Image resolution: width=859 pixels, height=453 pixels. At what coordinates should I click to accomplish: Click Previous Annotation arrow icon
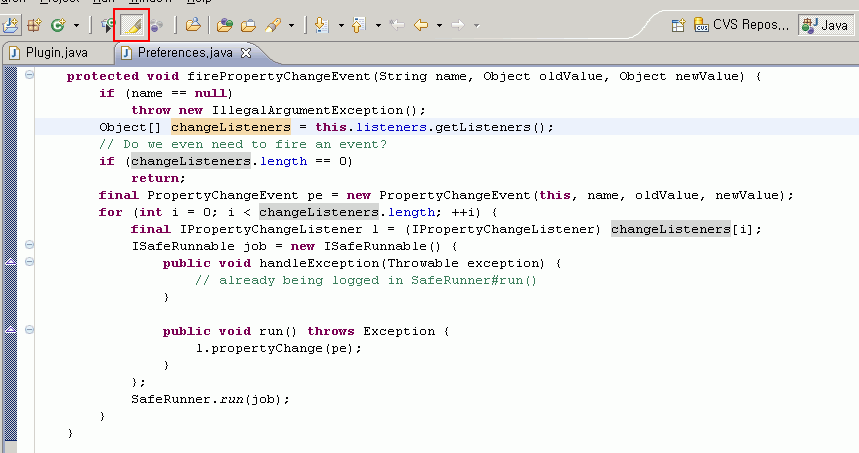pyautogui.click(x=360, y=25)
